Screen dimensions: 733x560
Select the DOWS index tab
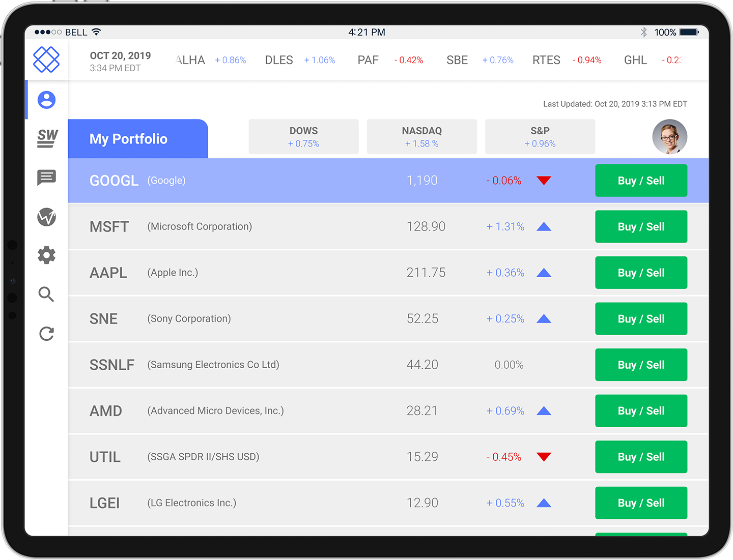(x=303, y=137)
